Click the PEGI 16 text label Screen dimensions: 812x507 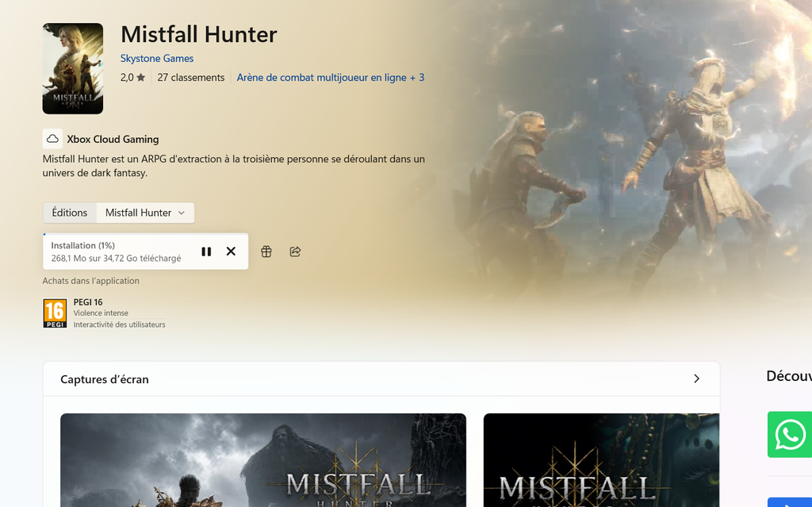(88, 302)
